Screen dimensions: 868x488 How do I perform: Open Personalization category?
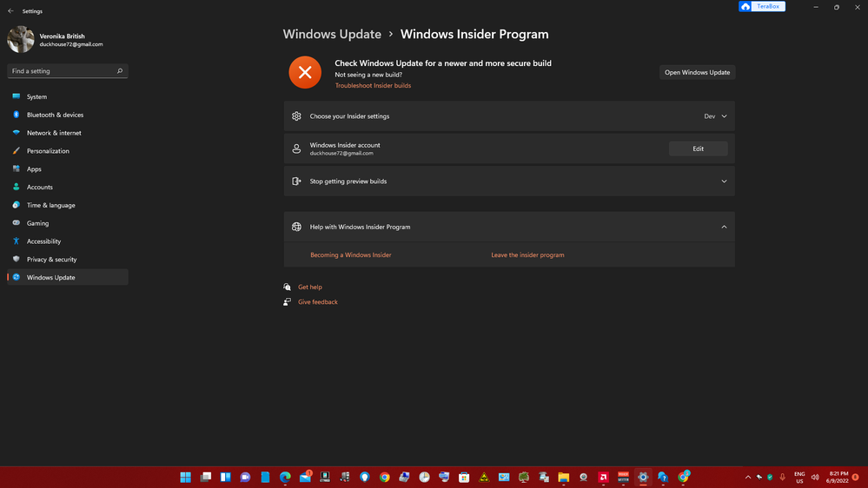[x=68, y=150]
